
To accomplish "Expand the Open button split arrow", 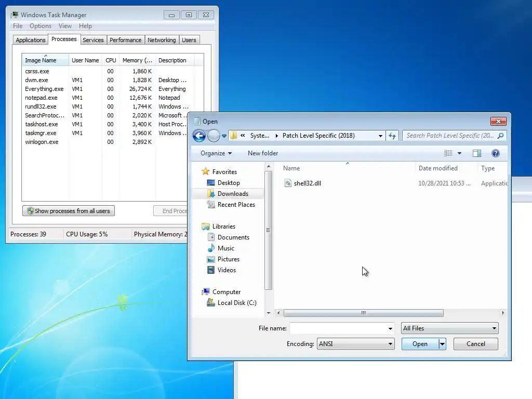I will (442, 344).
